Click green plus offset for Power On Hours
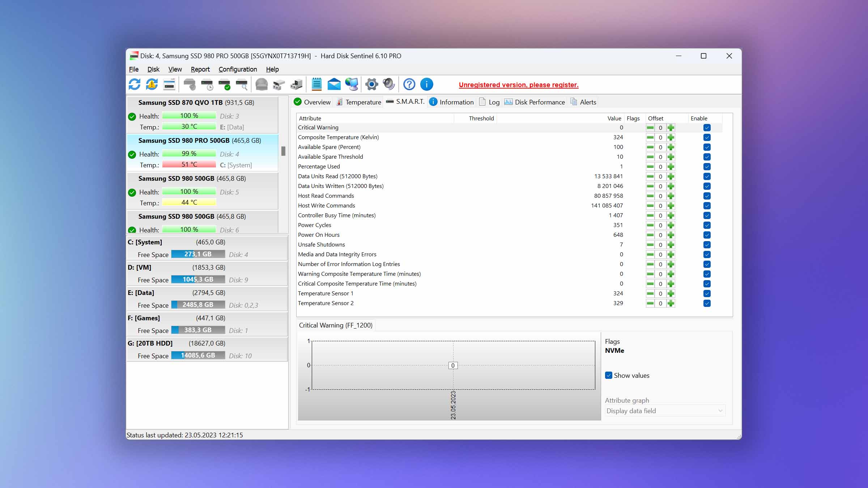868x488 pixels. 671,235
